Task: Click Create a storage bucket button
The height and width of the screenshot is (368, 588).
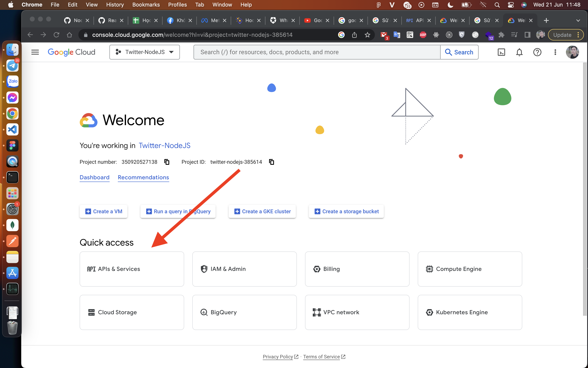Action: click(x=346, y=212)
